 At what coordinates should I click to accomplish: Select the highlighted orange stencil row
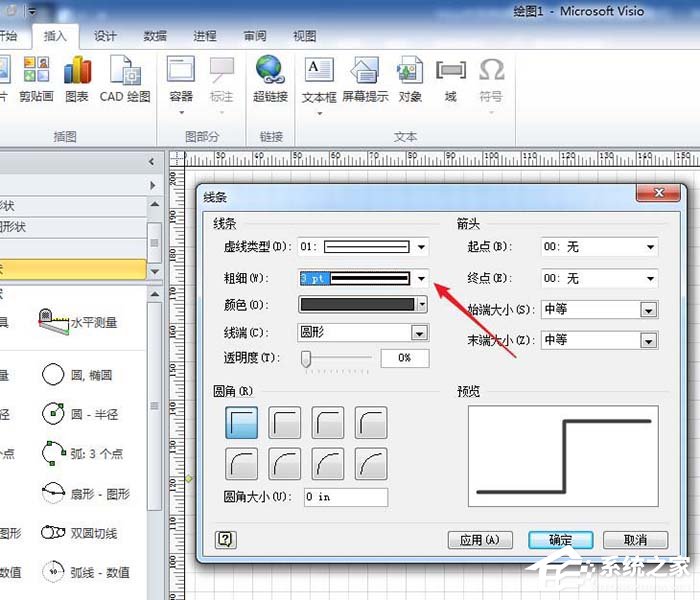[73, 269]
